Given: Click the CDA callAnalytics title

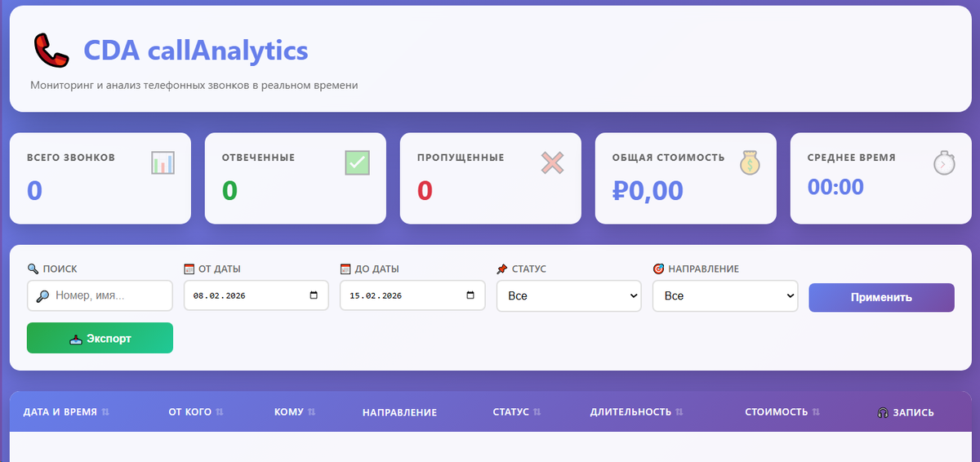Looking at the screenshot, I should (196, 51).
